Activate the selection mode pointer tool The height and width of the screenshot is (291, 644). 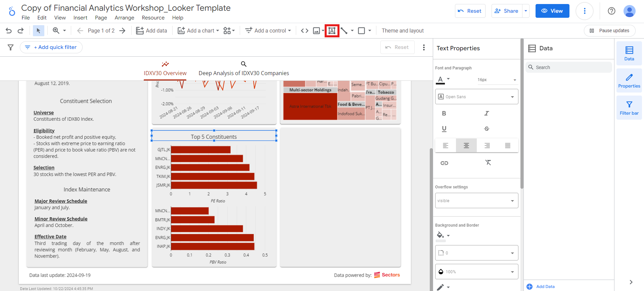pos(38,31)
